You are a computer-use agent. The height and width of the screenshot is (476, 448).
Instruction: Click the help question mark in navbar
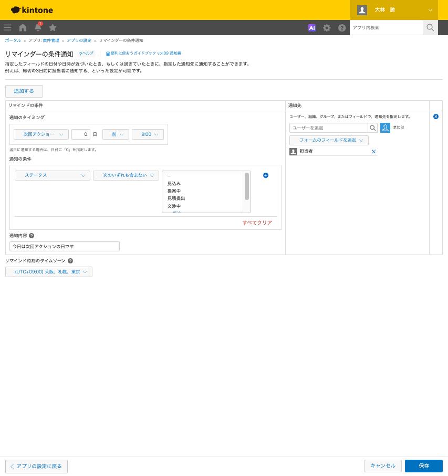(342, 28)
